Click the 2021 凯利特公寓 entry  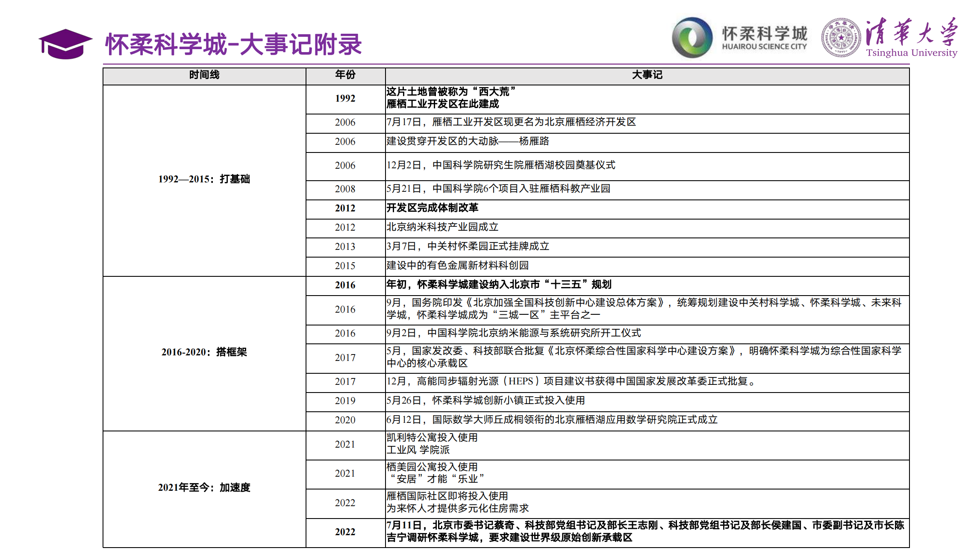click(x=432, y=443)
